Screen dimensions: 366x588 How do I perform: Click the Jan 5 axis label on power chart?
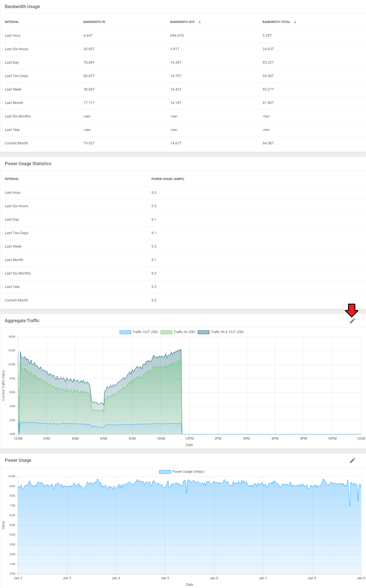[165, 578]
